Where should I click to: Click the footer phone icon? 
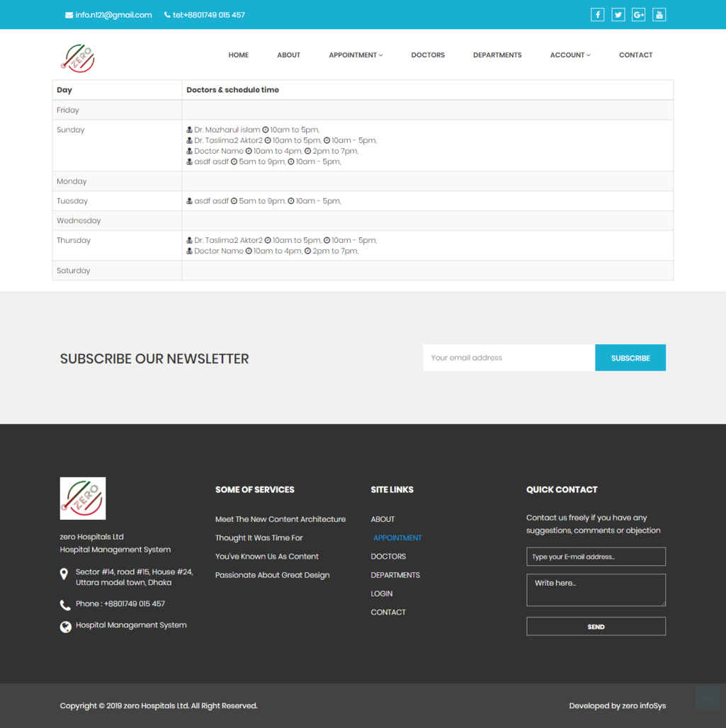(65, 605)
